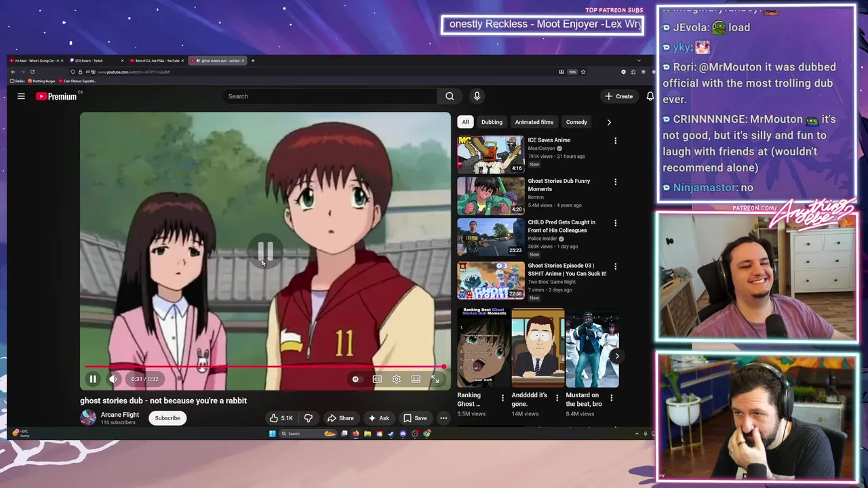
Task: Go back with the browser back arrow
Action: (x=13, y=72)
